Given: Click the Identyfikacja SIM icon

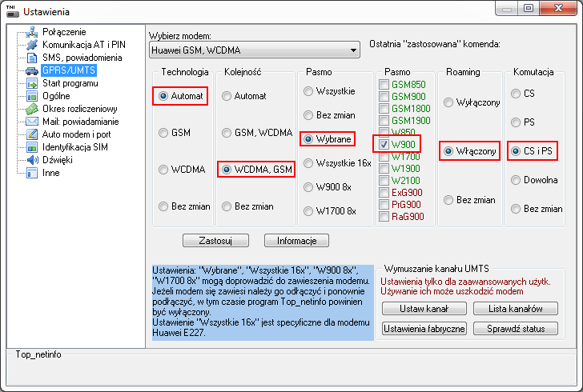Looking at the screenshot, I should (31, 147).
